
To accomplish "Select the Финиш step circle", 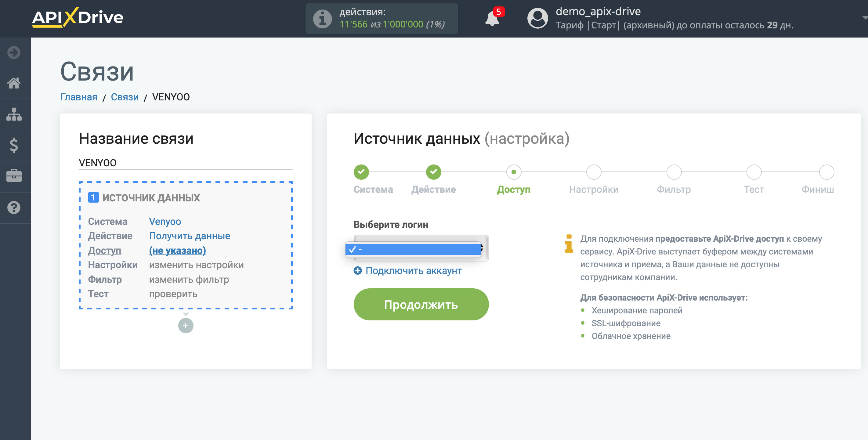I will click(826, 172).
